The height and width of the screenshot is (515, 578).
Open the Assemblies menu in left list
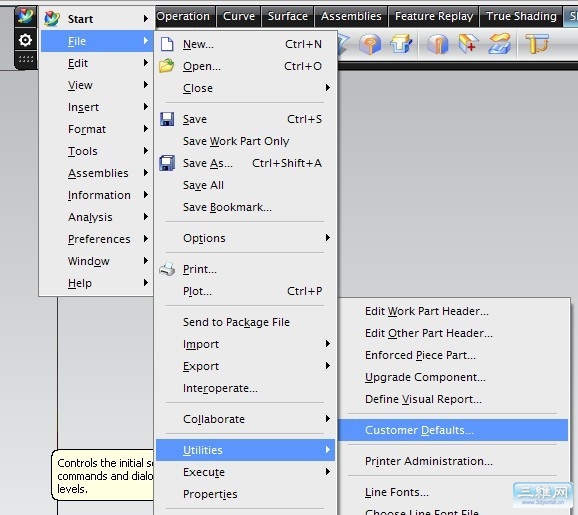click(97, 173)
